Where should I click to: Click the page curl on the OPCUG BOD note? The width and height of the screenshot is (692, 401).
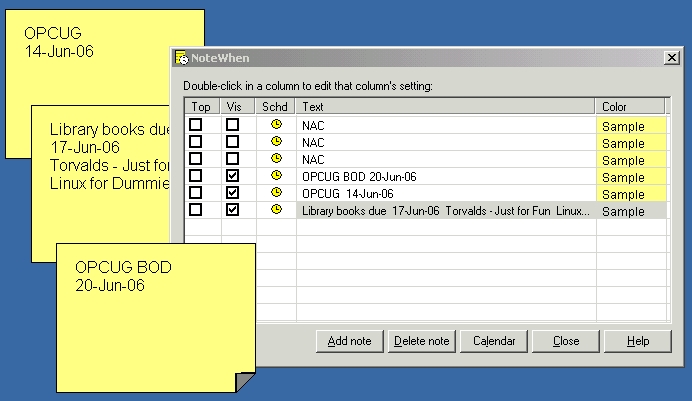(x=243, y=381)
